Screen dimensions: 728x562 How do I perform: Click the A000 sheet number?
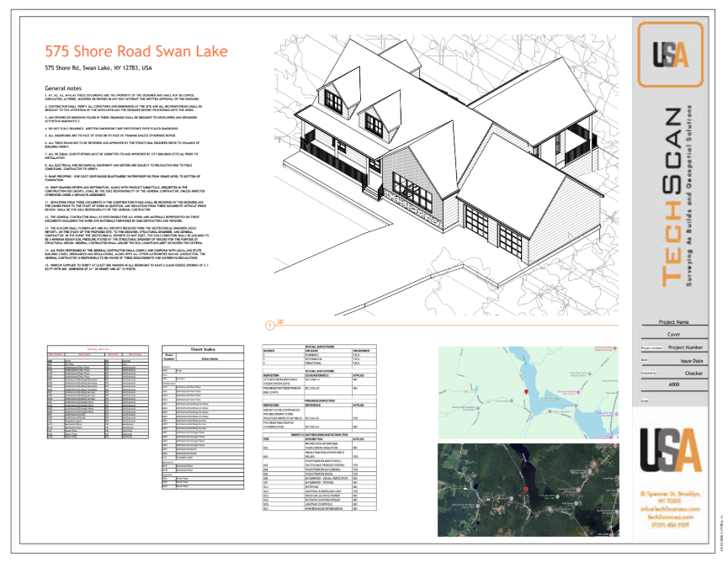click(672, 383)
